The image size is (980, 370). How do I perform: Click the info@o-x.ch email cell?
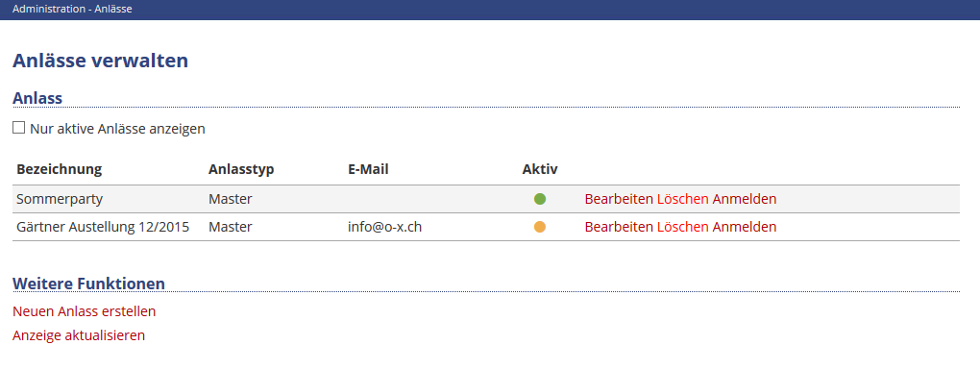tap(384, 227)
